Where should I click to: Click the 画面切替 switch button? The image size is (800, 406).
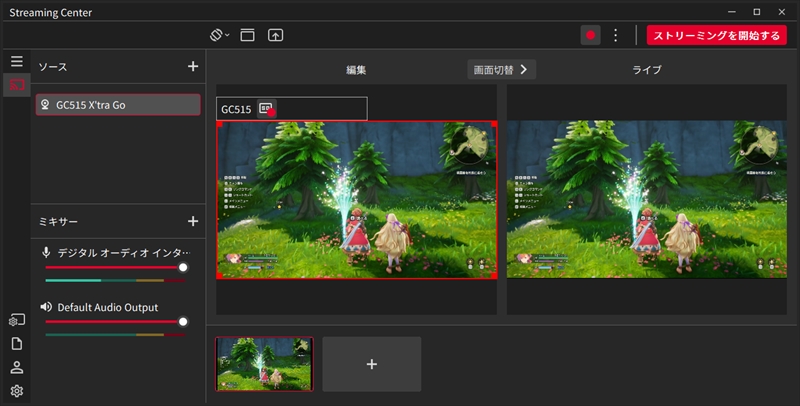[502, 69]
